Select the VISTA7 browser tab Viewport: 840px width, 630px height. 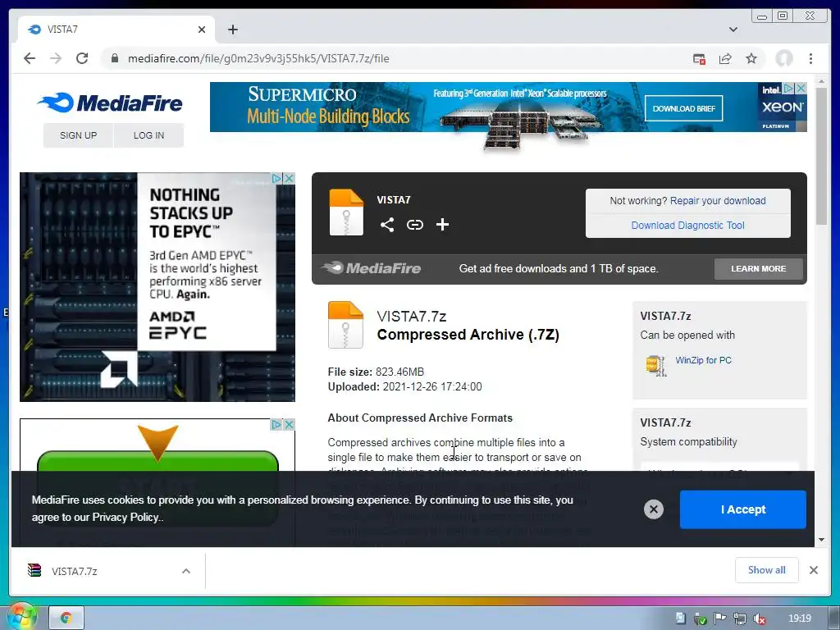click(x=116, y=30)
